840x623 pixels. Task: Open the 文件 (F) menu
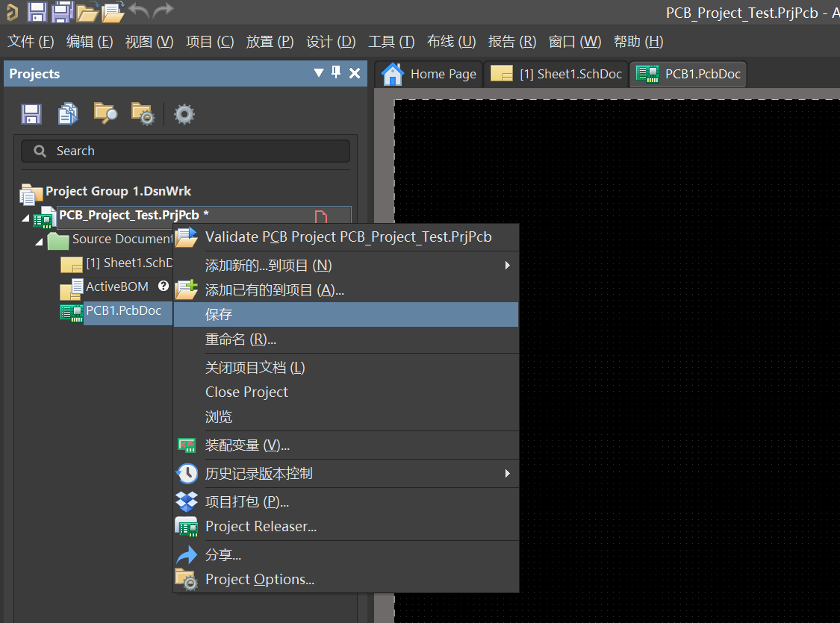(31, 42)
